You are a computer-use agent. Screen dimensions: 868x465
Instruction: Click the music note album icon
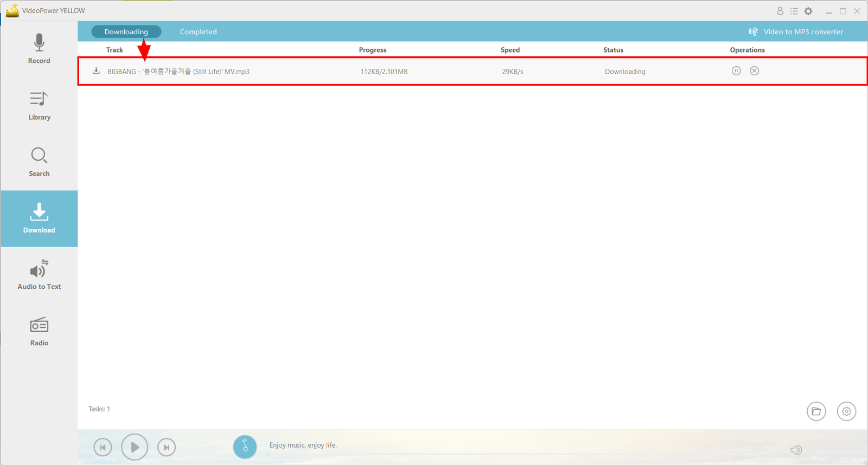pyautogui.click(x=245, y=447)
